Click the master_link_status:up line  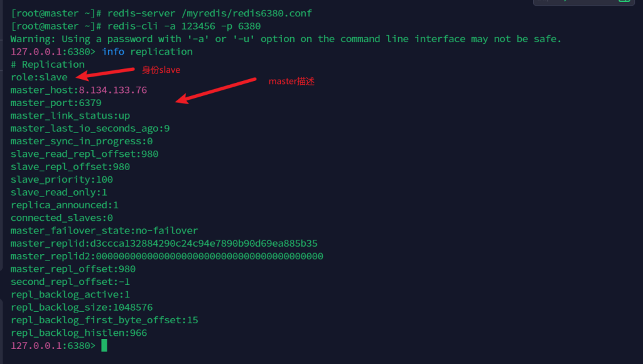70,115
